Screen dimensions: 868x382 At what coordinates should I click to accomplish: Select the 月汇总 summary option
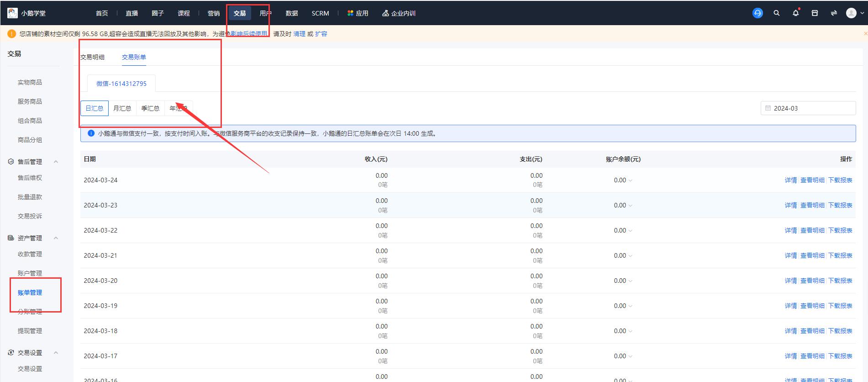[122, 108]
